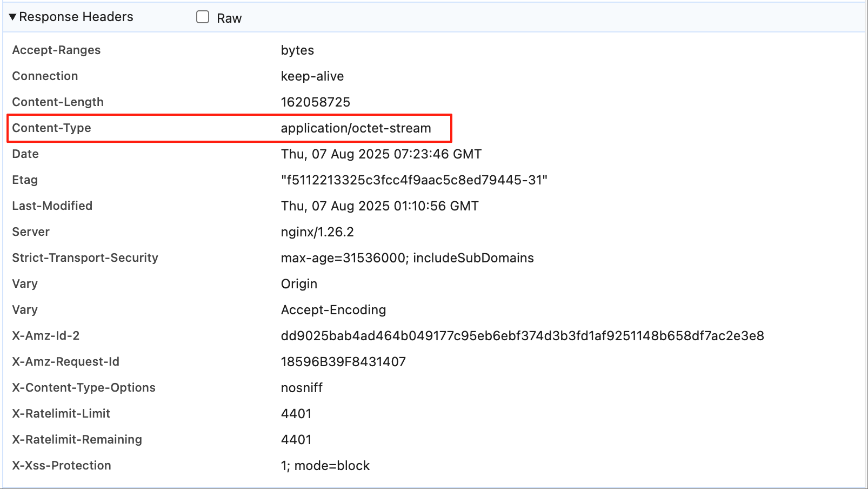Click the Accept-Ranges header name
The width and height of the screenshot is (868, 489).
coord(56,50)
